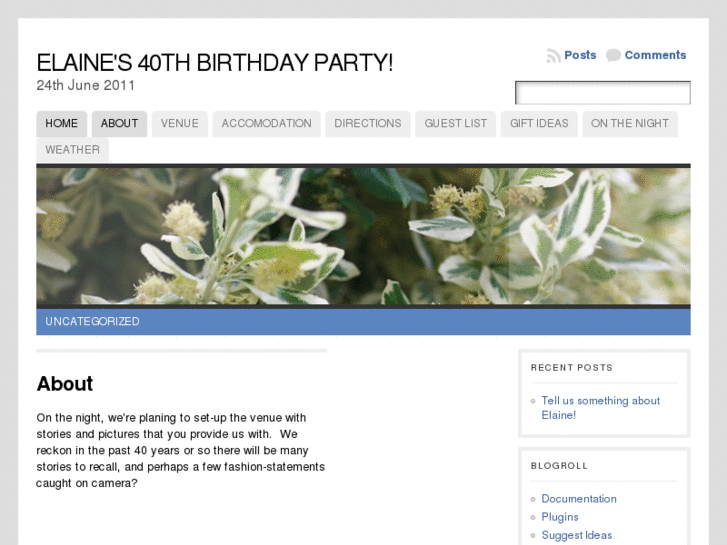Select the About navigation tab
Viewport: 727px width, 545px height.
click(119, 124)
